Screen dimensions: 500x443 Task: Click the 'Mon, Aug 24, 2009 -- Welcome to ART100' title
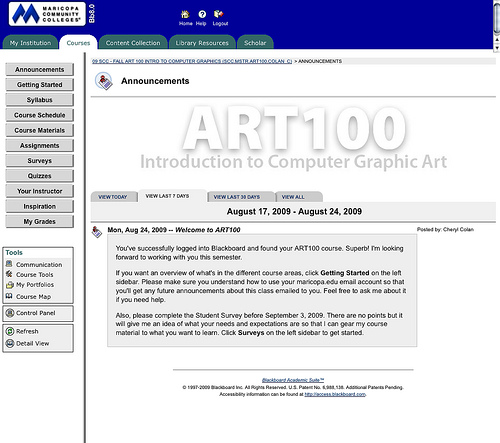click(174, 230)
